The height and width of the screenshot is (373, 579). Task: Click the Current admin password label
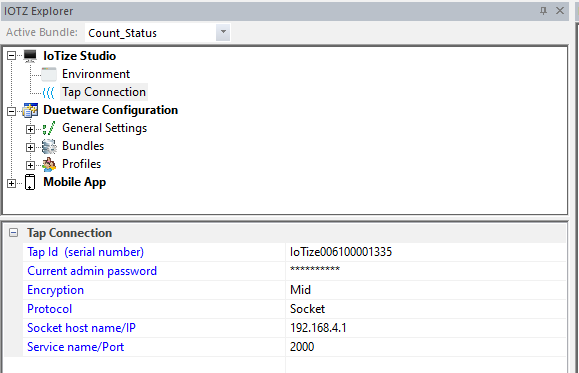[92, 271]
